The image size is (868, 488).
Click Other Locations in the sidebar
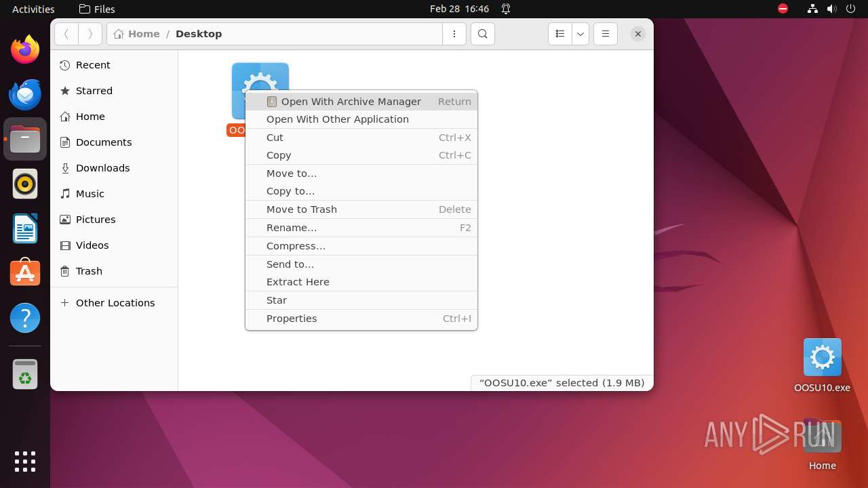(x=114, y=303)
